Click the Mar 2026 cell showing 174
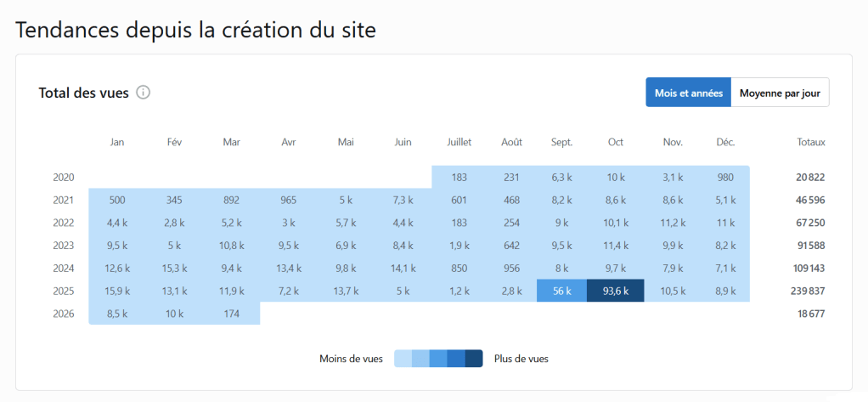 point(231,314)
